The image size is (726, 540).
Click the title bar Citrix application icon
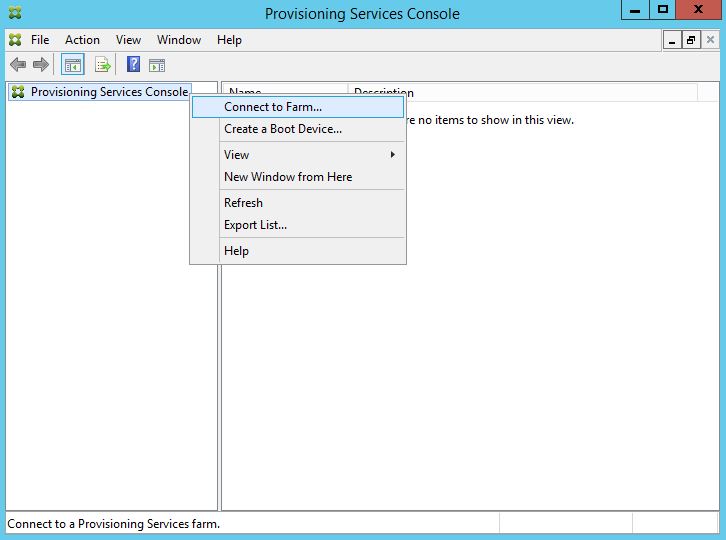point(15,13)
